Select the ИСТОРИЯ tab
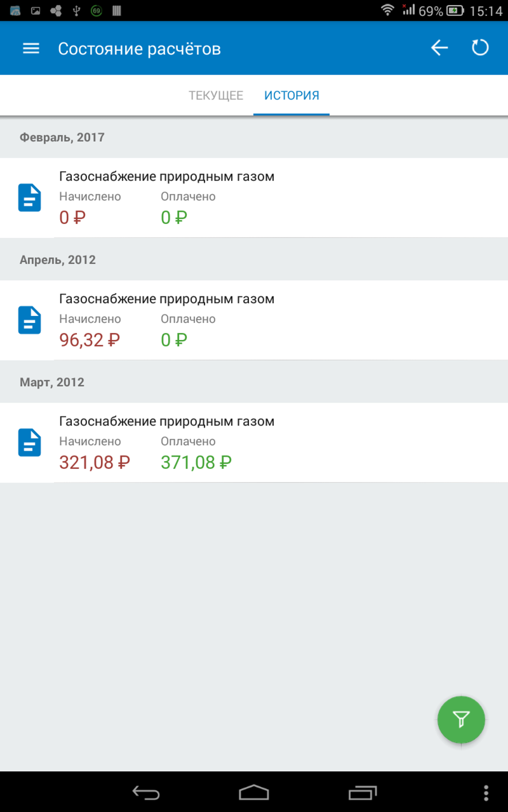508x812 pixels. [291, 96]
